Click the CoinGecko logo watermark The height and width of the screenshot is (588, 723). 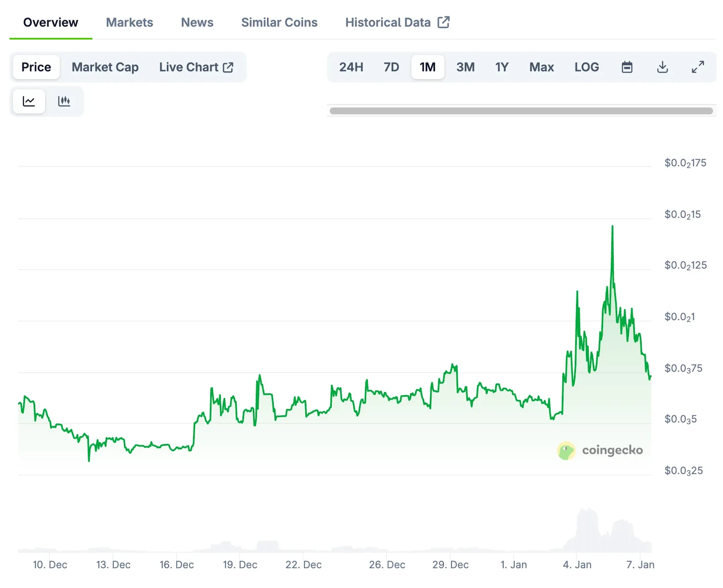pyautogui.click(x=600, y=450)
